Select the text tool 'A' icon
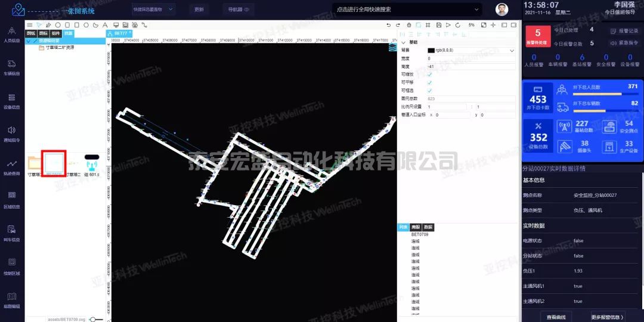644x322 pixels. [x=105, y=25]
